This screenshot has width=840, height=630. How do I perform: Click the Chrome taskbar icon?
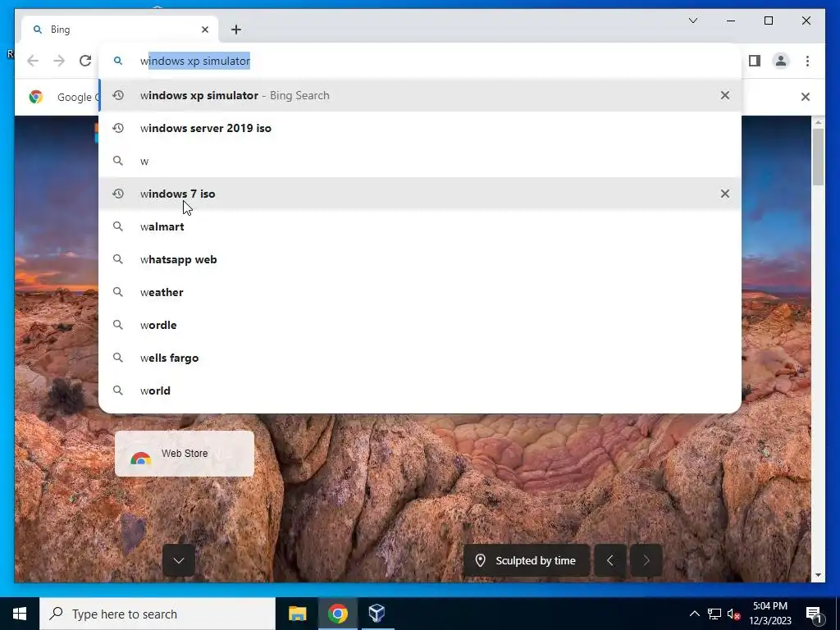coord(337,614)
